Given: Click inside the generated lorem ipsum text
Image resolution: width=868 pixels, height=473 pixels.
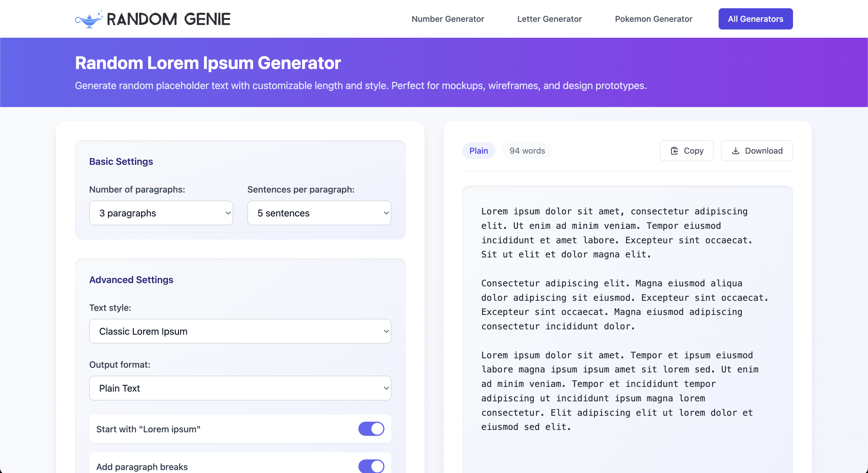Looking at the screenshot, I should tap(617, 305).
